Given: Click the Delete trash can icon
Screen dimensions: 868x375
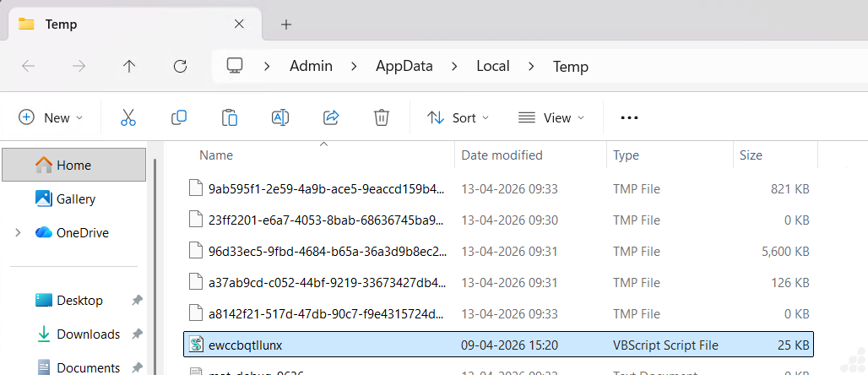Looking at the screenshot, I should click(382, 117).
